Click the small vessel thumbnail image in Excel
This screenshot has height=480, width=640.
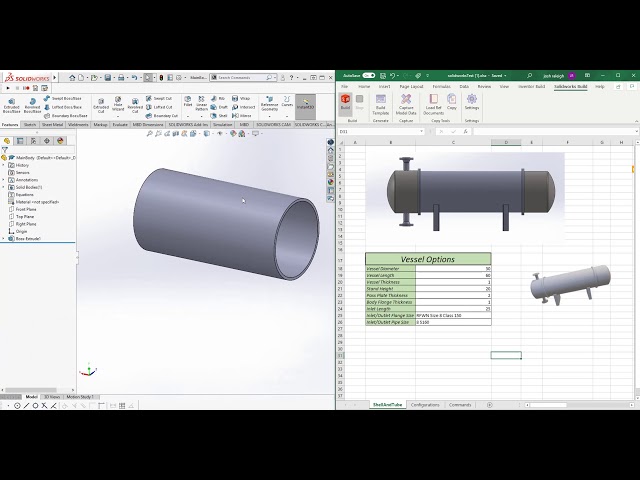pos(571,285)
